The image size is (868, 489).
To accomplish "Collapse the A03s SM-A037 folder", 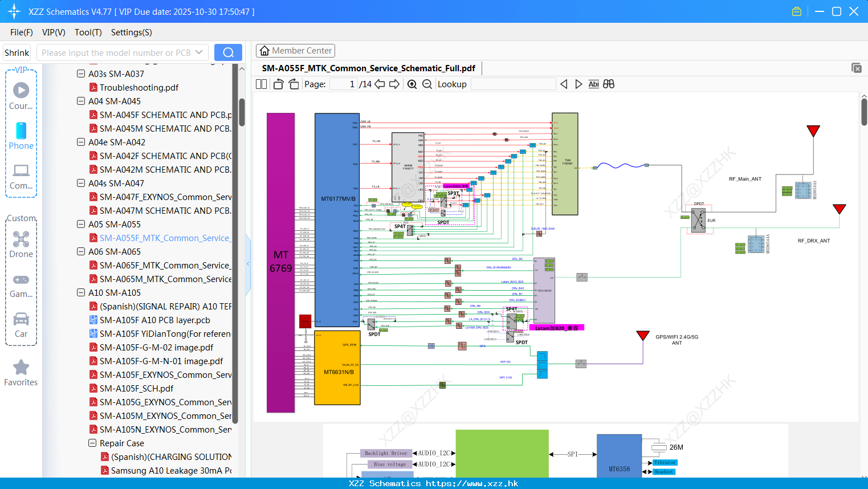I will [81, 74].
